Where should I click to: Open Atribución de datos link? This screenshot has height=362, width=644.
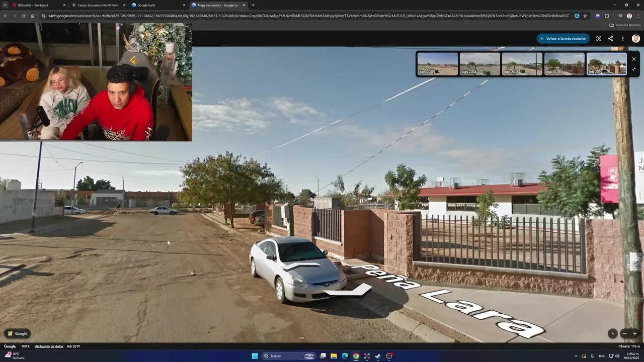(49, 346)
